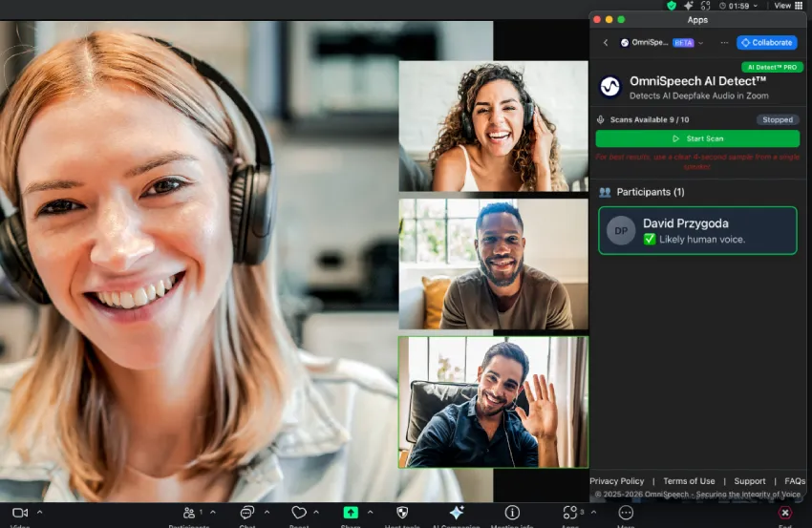Click the Apps window title text
Image resolution: width=812 pixels, height=528 pixels.
(x=697, y=20)
